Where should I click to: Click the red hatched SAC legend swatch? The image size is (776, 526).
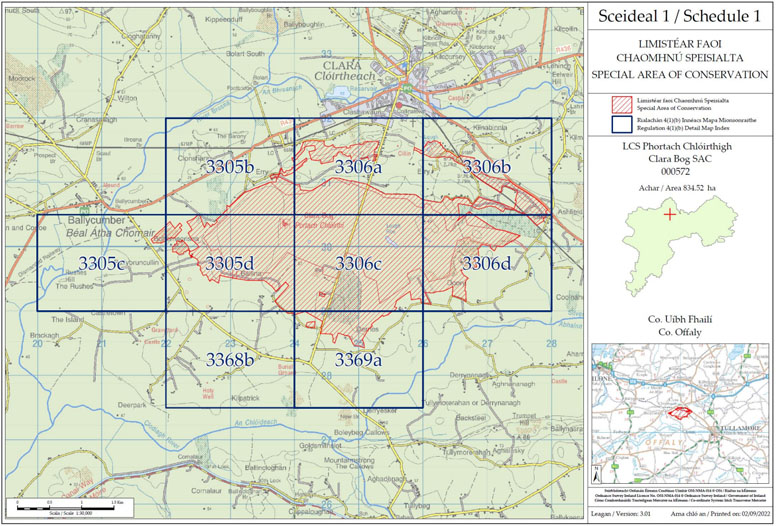coord(622,104)
